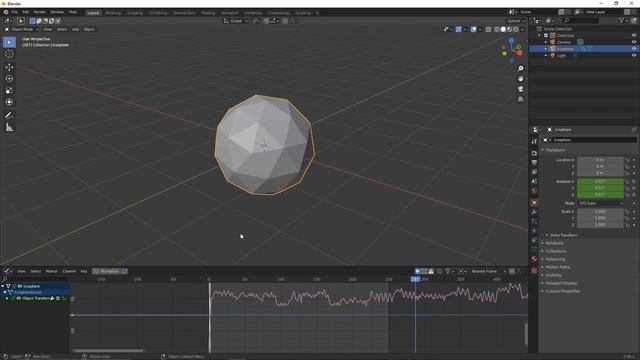The image size is (640, 360).
Task: Activate the Transform tool
Action: tap(9, 102)
